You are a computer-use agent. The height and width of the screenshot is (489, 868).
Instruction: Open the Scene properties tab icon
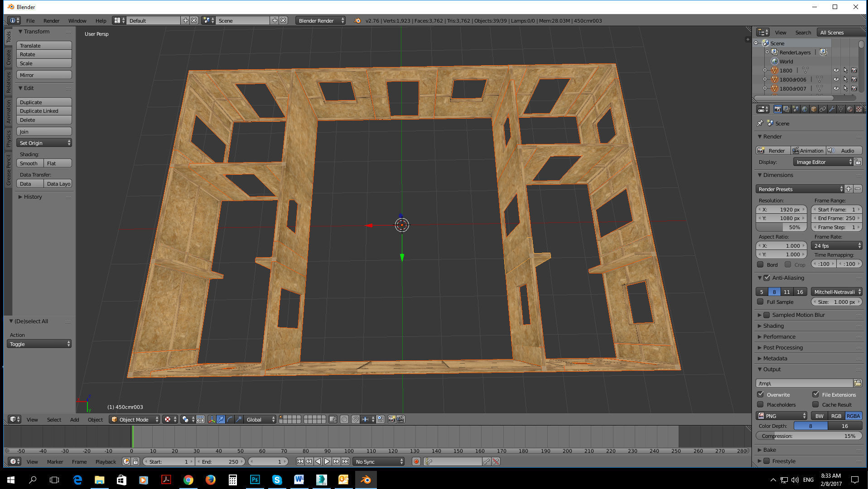click(x=796, y=109)
